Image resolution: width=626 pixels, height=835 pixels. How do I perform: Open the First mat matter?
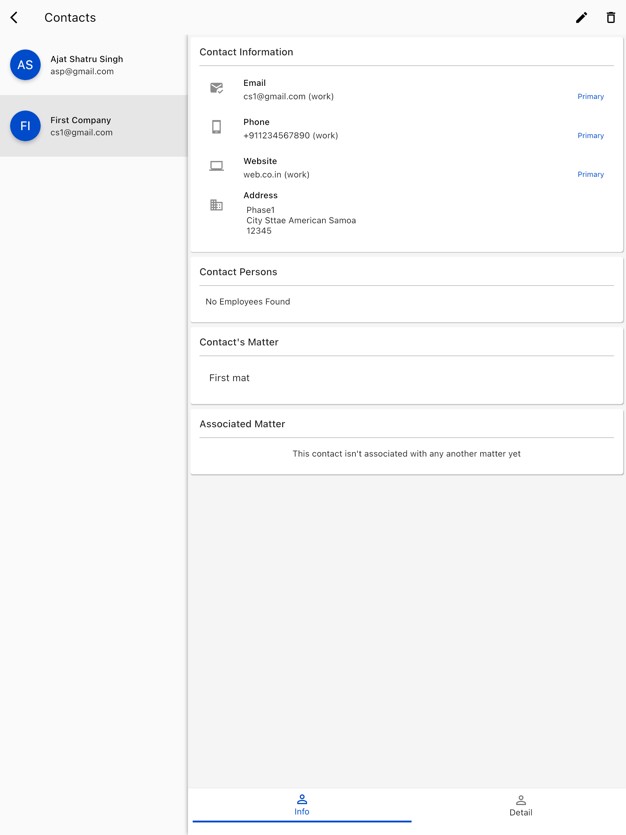[229, 378]
